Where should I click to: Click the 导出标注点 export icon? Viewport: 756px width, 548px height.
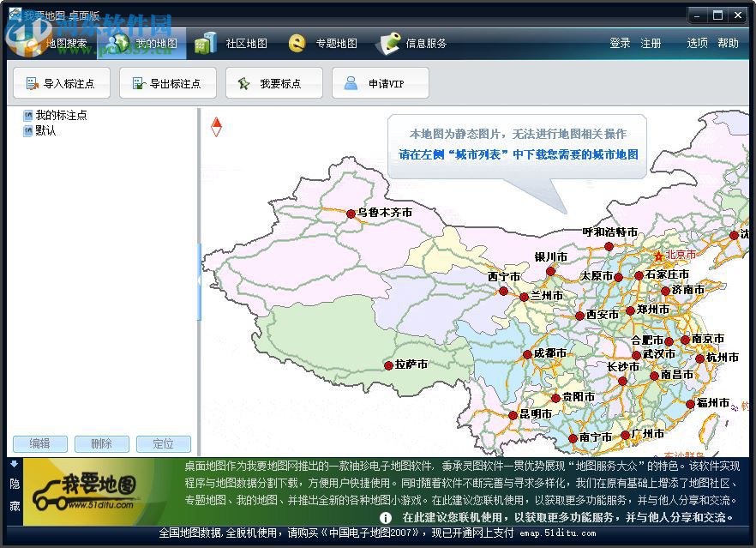(x=137, y=83)
